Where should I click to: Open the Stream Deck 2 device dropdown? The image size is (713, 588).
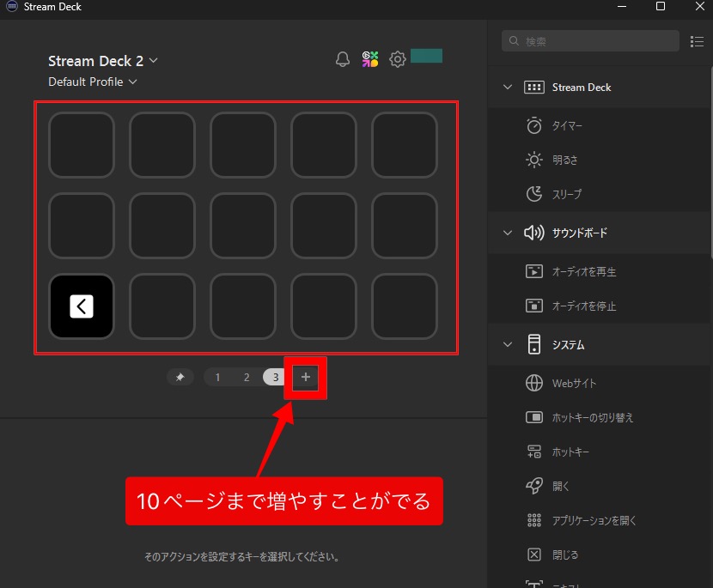point(103,61)
